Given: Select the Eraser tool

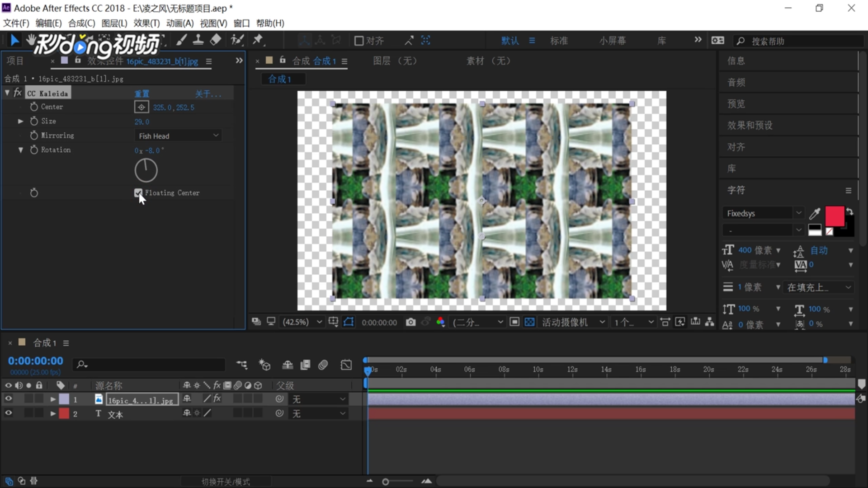Looking at the screenshot, I should (216, 40).
